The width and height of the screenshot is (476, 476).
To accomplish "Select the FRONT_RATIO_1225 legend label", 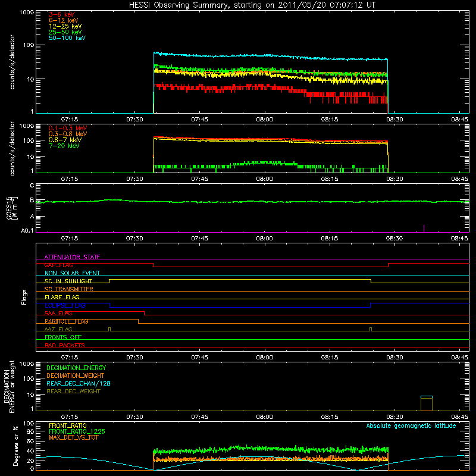I will click(x=77, y=431).
